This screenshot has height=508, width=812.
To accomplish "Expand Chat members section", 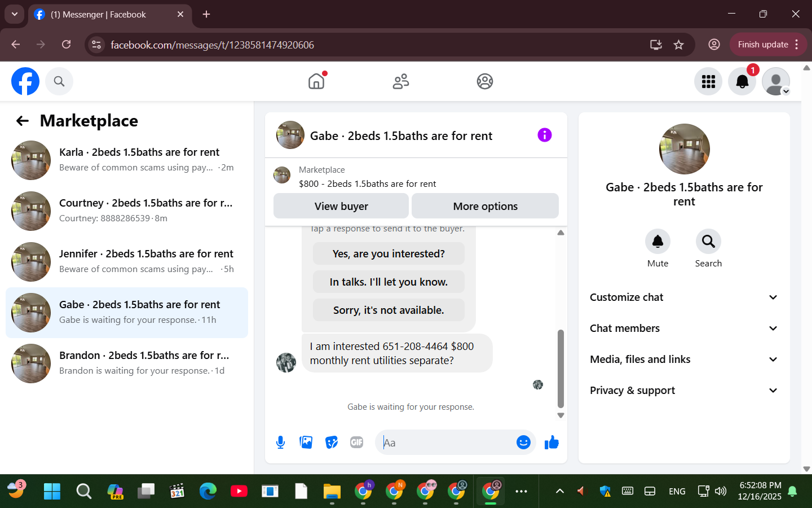I will tap(684, 329).
